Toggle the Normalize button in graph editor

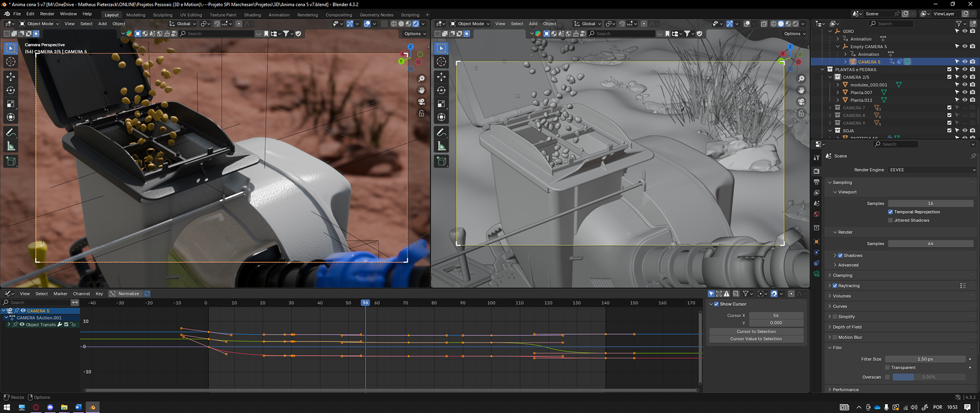coord(125,294)
